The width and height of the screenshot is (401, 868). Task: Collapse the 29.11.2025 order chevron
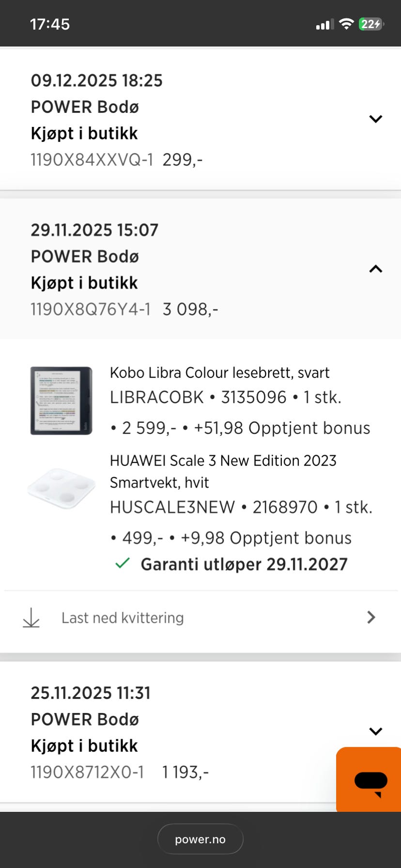coord(376,269)
